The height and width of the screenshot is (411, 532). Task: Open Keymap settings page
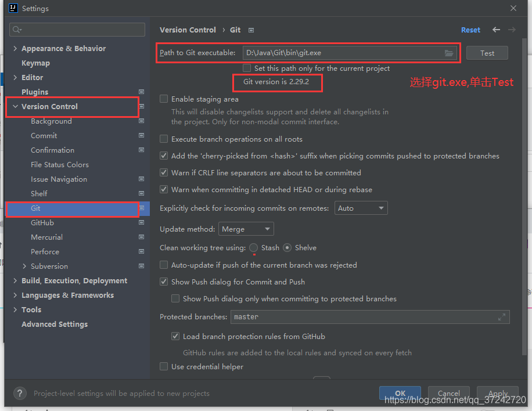point(35,63)
